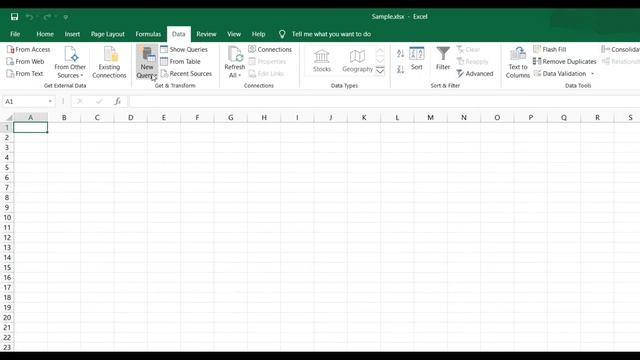Click From Table in Get & Transform
Screen dimensions: 640x360
pyautogui.click(x=180, y=62)
